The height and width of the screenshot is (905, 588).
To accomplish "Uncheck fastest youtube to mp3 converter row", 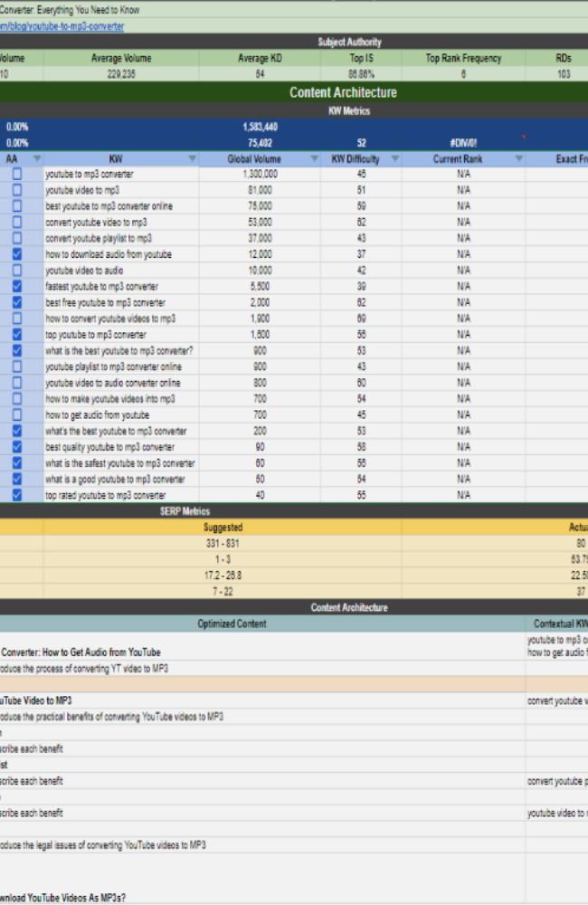I will (16, 286).
